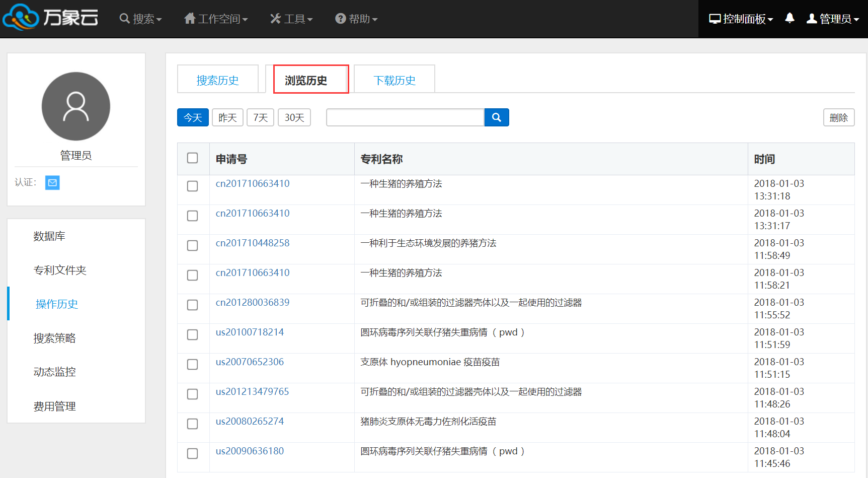Open patent link us201213479765
Screen dimensions: 868x478
[252, 391]
